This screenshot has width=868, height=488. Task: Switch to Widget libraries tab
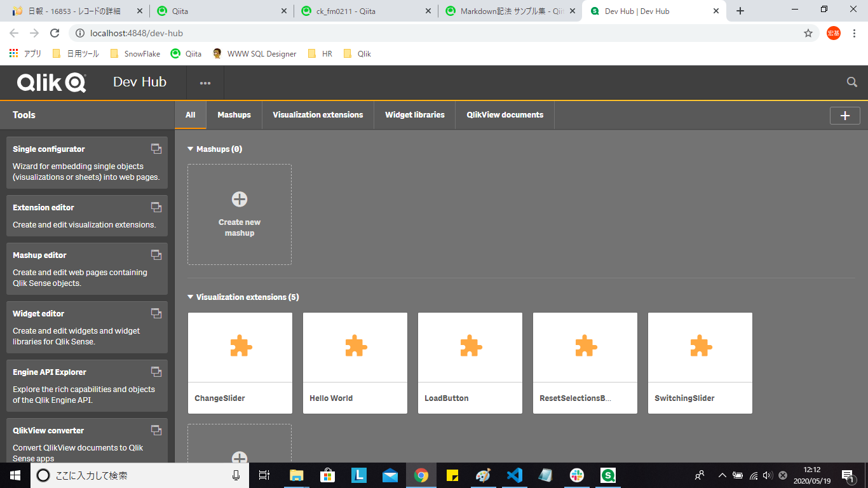pos(415,115)
